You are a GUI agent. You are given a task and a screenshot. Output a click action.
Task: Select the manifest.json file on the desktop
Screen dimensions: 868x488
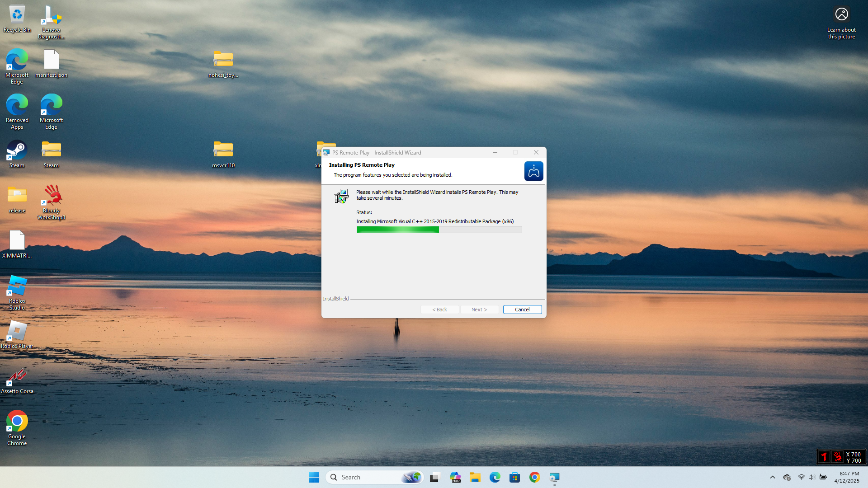coord(51,64)
